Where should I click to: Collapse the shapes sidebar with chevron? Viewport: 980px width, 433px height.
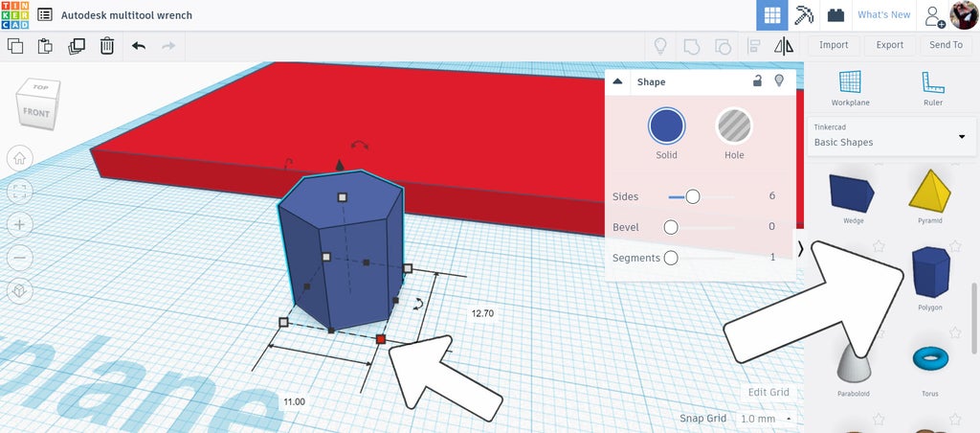801,248
